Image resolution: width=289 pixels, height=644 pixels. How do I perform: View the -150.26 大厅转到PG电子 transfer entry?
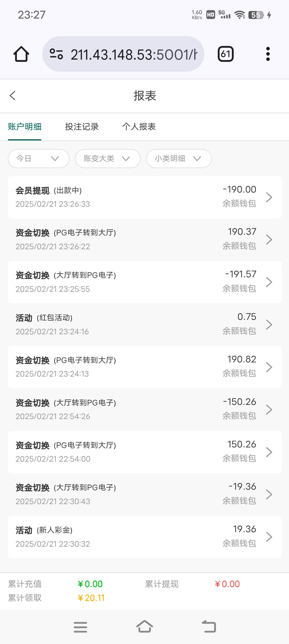[144, 409]
